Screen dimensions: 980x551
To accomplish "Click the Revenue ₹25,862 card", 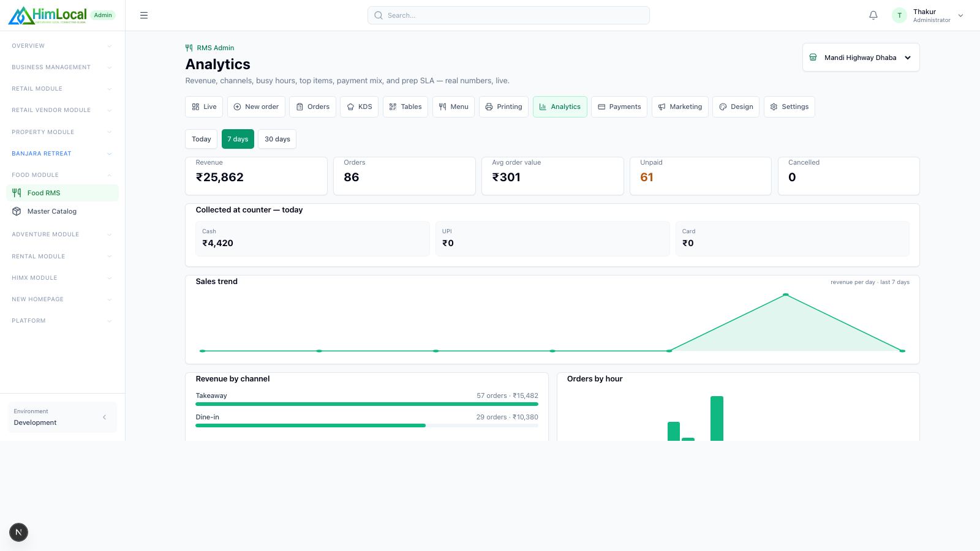I will tap(256, 176).
